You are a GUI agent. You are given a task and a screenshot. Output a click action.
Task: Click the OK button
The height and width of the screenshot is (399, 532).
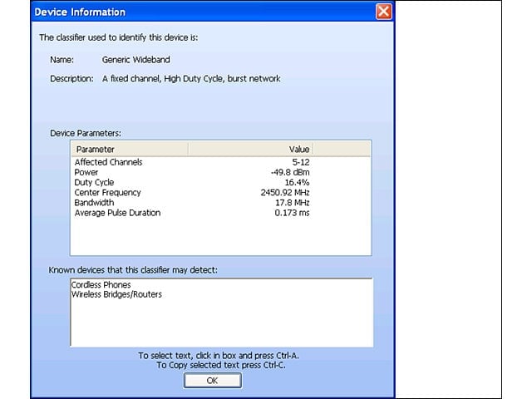tap(213, 381)
